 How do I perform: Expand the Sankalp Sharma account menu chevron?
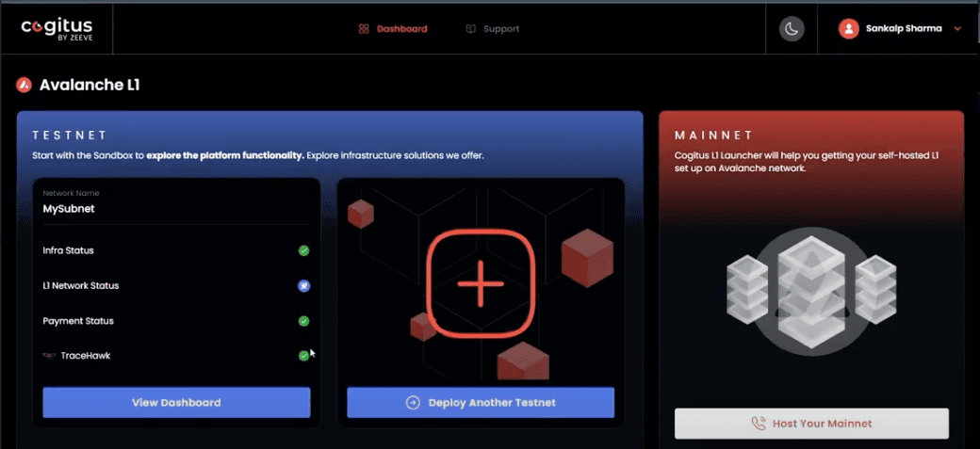pyautogui.click(x=956, y=29)
